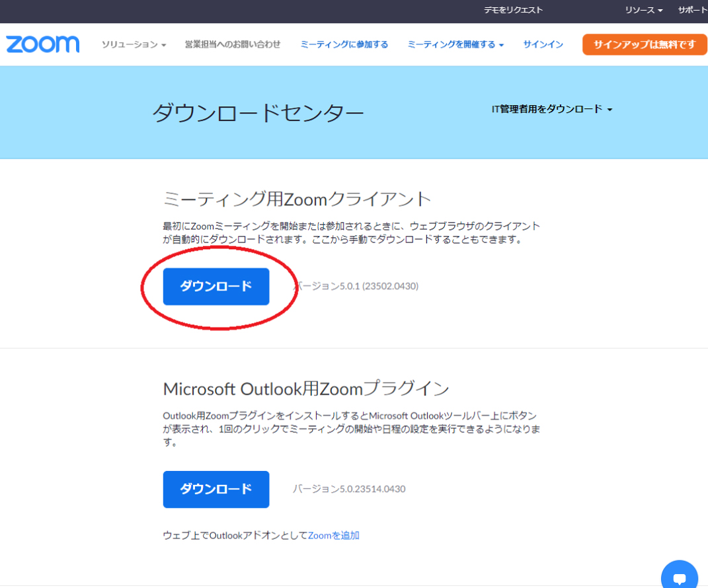Viewport: 708px width, 588px height.
Task: Open 営業担当へのお問い合わせ link
Action: tap(233, 44)
